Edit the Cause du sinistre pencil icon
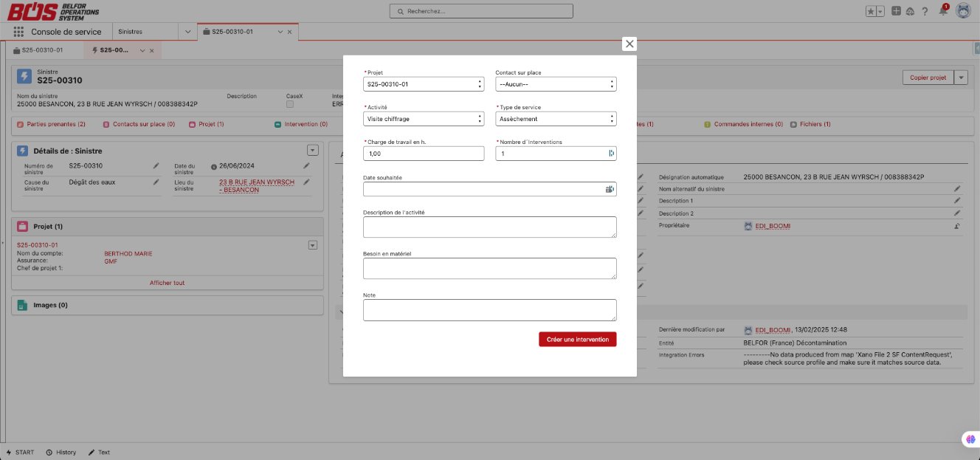The height and width of the screenshot is (460, 980). 156,182
